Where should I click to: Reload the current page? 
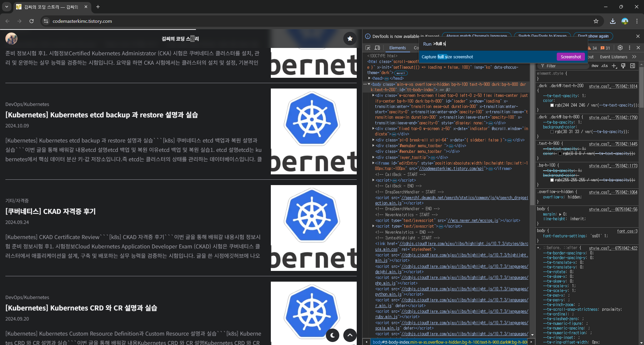[x=32, y=21]
